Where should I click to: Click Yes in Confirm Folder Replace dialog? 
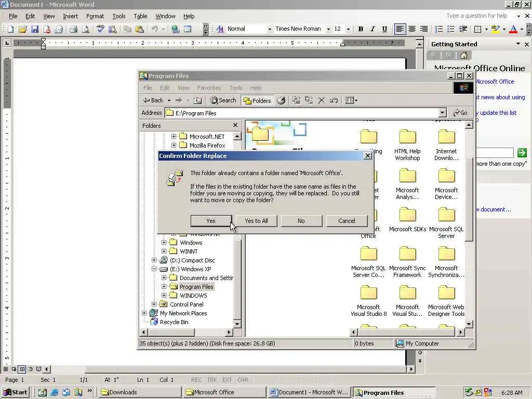(211, 221)
